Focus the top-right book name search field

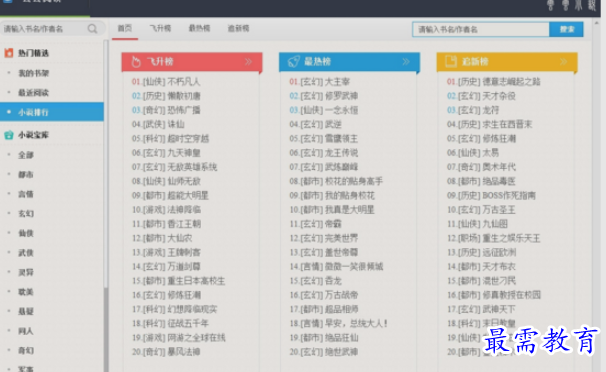tap(481, 29)
